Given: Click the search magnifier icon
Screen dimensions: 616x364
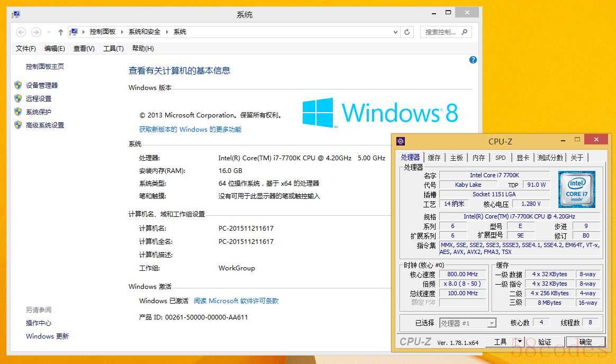Looking at the screenshot, I should pyautogui.click(x=464, y=32).
